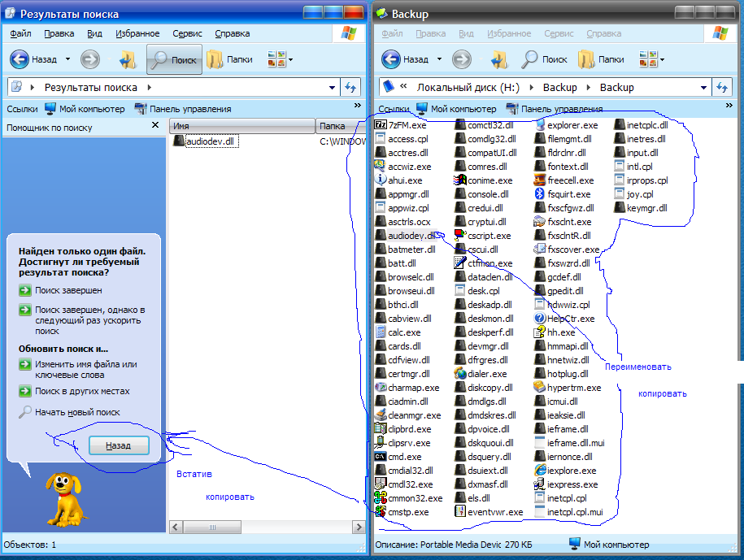This screenshot has width=744, height=560.
Task: Expand view options arrow in Backup window
Action: 662,60
